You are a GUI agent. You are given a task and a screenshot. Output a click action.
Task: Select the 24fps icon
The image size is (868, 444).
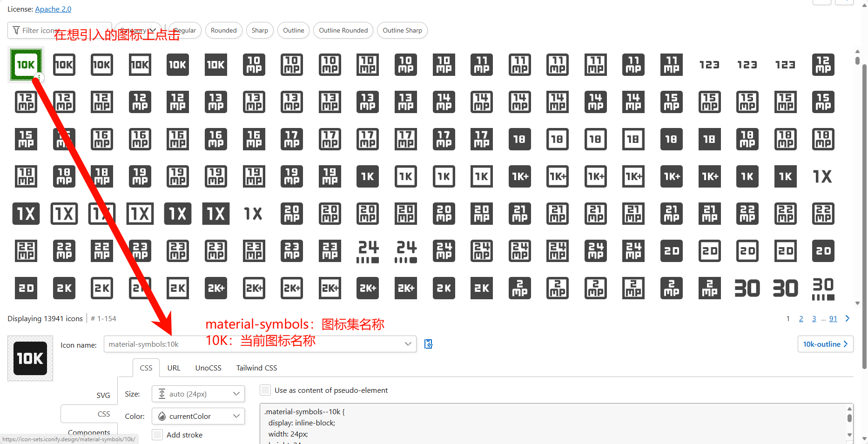point(367,251)
